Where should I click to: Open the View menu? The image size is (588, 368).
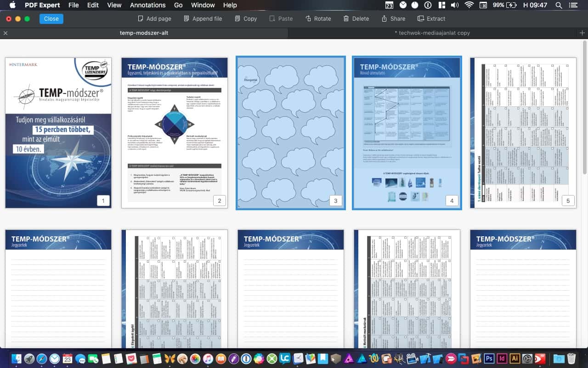coord(114,5)
